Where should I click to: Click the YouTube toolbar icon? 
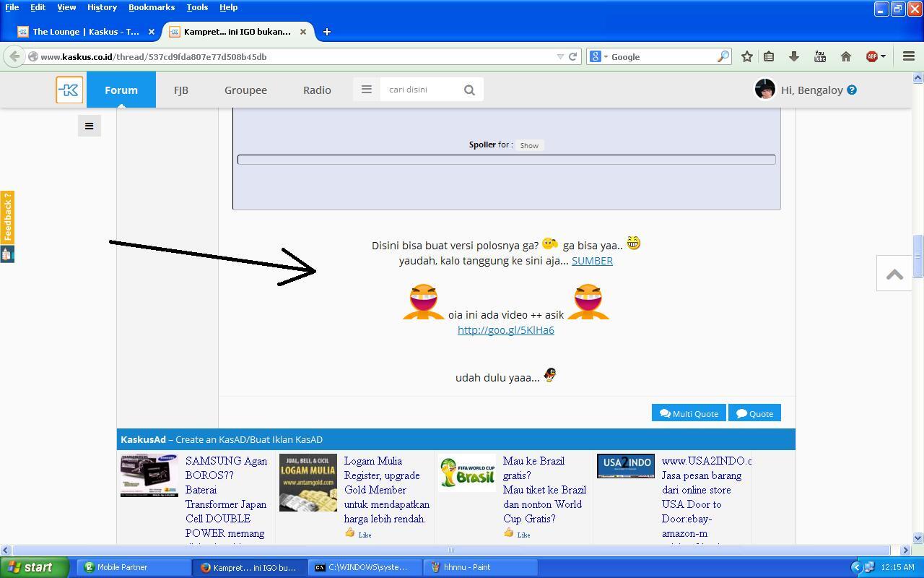tap(820, 56)
